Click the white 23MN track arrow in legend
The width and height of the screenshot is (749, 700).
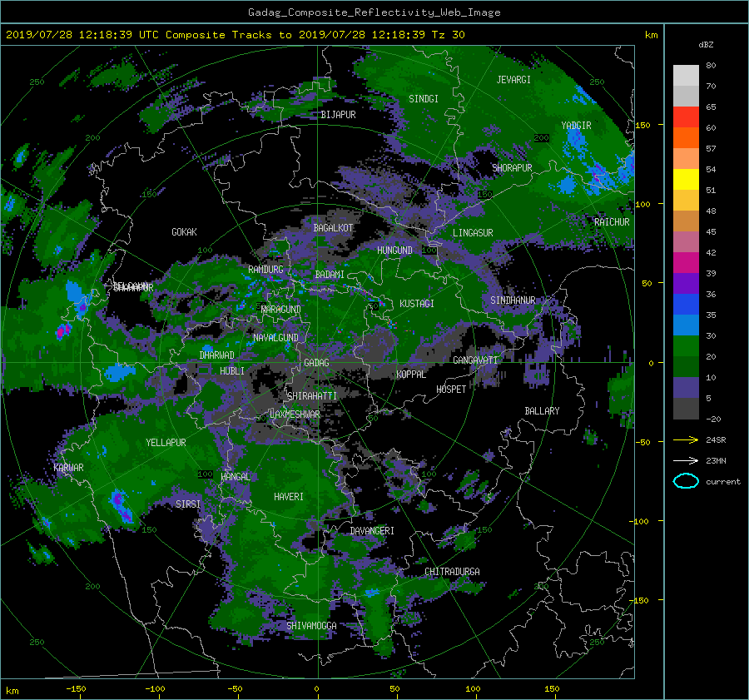(686, 460)
